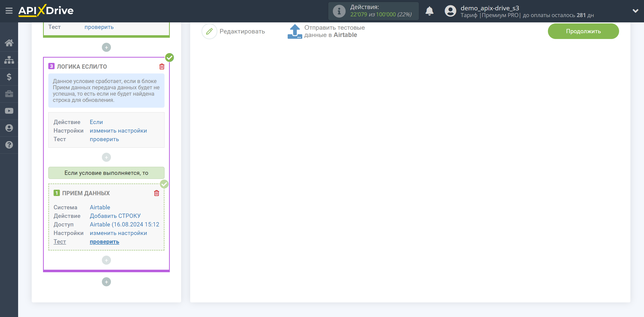This screenshot has height=317, width=644.
Task: Open help question mark icon
Action: [x=9, y=145]
